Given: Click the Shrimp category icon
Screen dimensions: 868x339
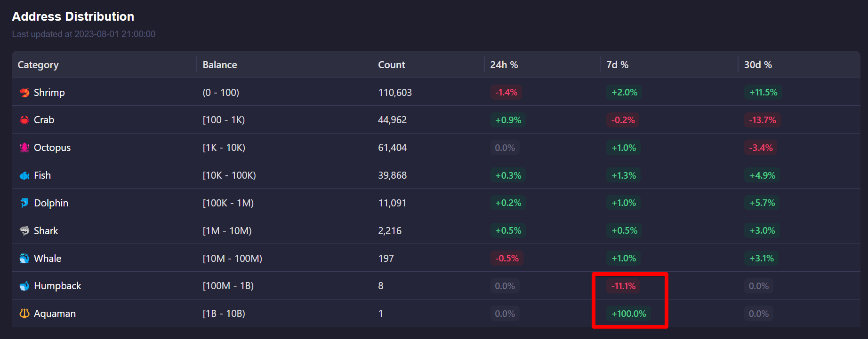Looking at the screenshot, I should [24, 93].
